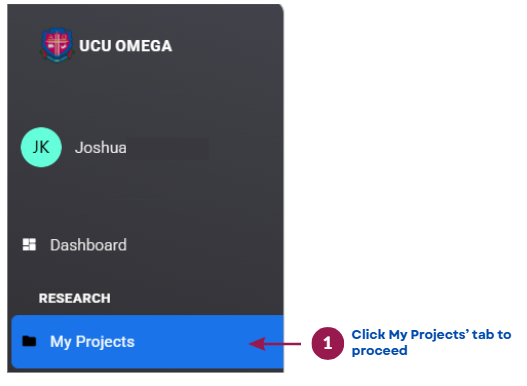Click the RESEARCH section header

74,298
